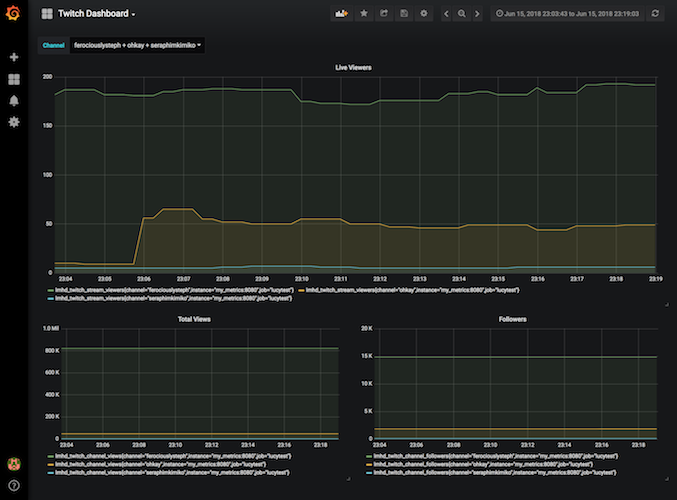Zoom out the time range
Image resolution: width=677 pixels, height=500 pixels.
click(462, 14)
